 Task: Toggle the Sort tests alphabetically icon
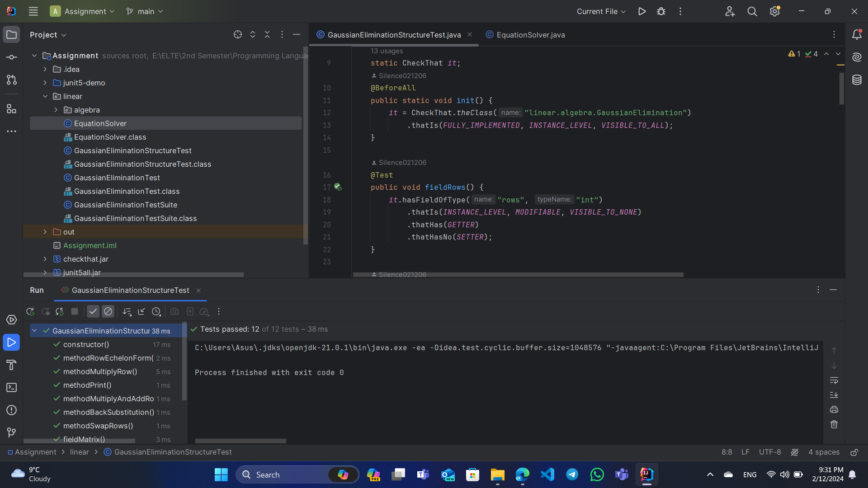127,311
